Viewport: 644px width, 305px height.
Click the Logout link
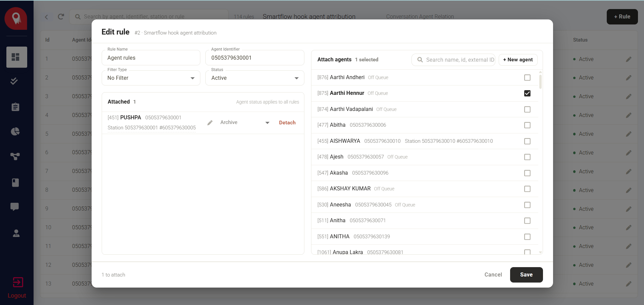point(17,296)
